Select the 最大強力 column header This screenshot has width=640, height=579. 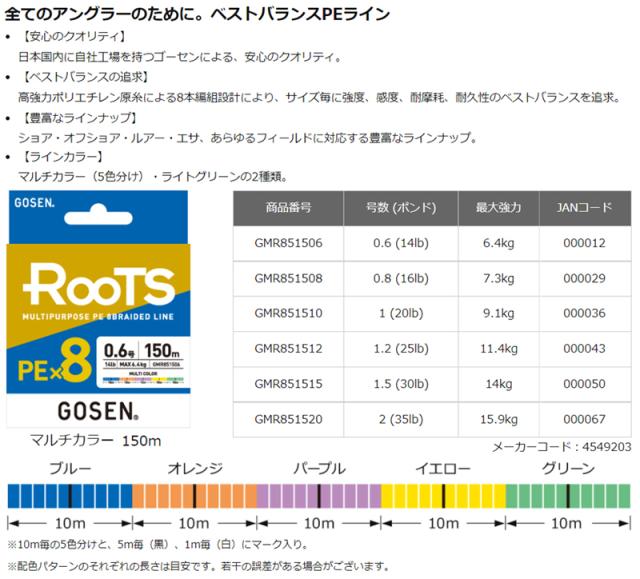pyautogui.click(x=498, y=208)
